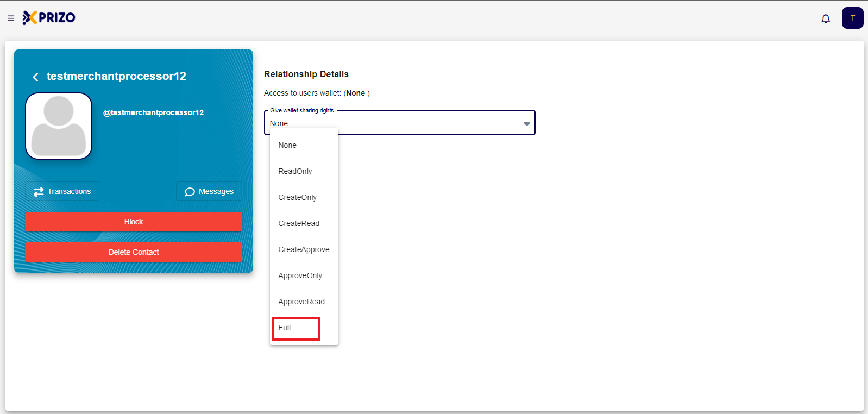Click the @testmerchantprocessor12 handle
868x414 pixels.
(x=154, y=112)
